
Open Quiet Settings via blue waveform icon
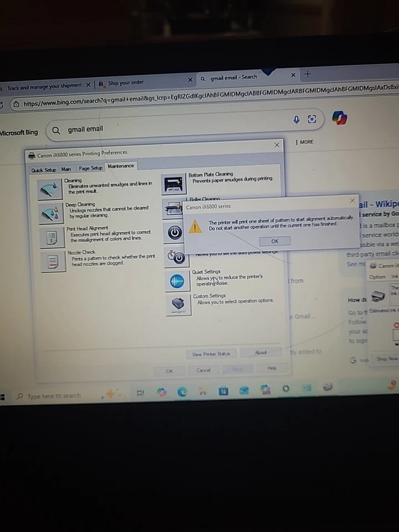point(177,282)
